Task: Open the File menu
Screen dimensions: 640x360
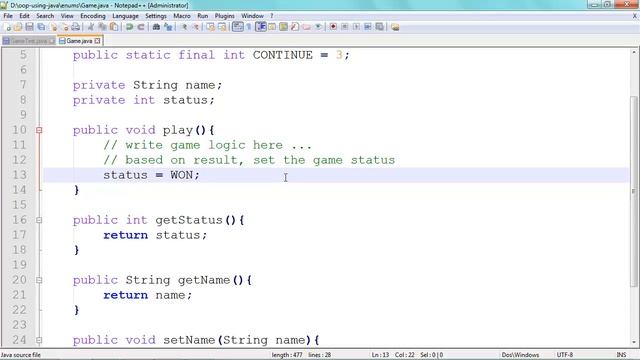Action: (x=8, y=16)
